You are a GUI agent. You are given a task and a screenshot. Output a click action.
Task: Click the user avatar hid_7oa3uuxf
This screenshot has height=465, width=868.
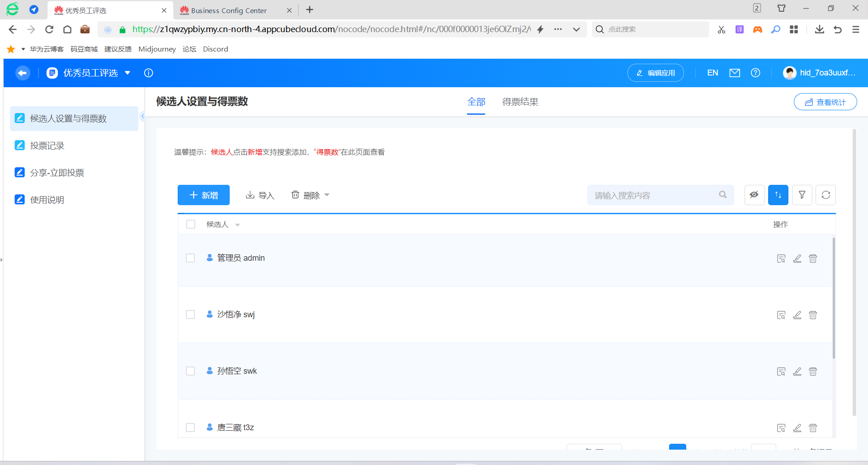click(x=790, y=73)
